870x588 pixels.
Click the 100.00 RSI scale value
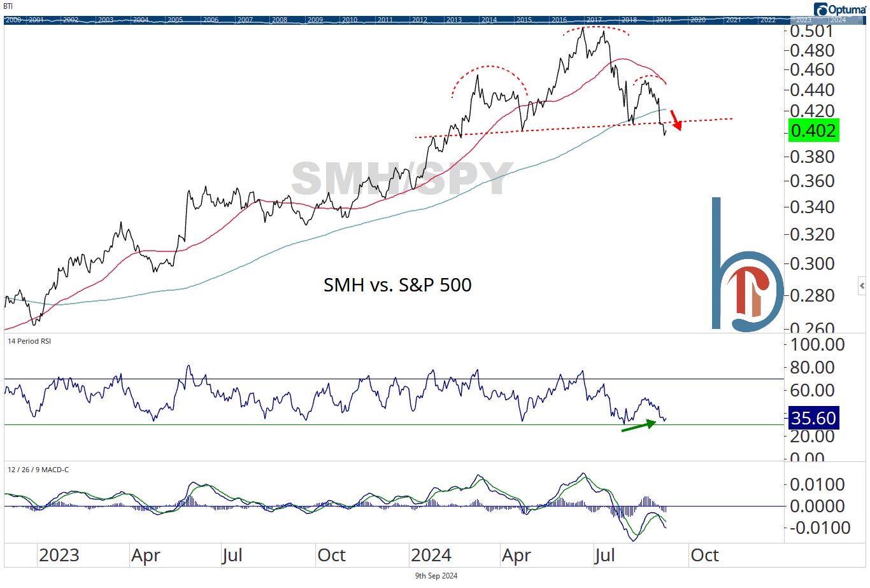coord(818,344)
